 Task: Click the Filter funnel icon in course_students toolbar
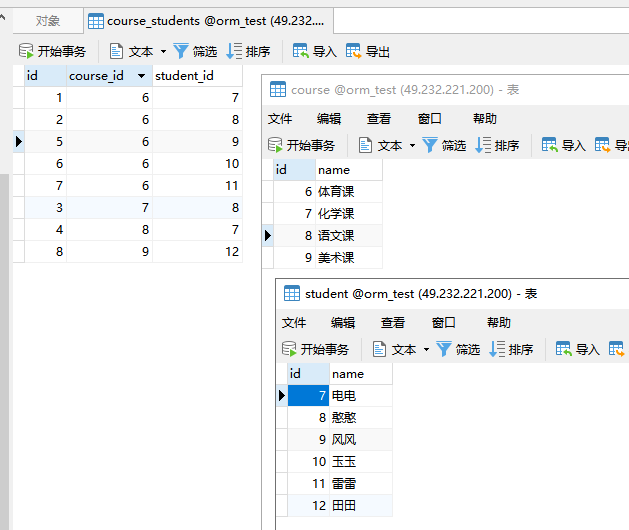point(181,51)
